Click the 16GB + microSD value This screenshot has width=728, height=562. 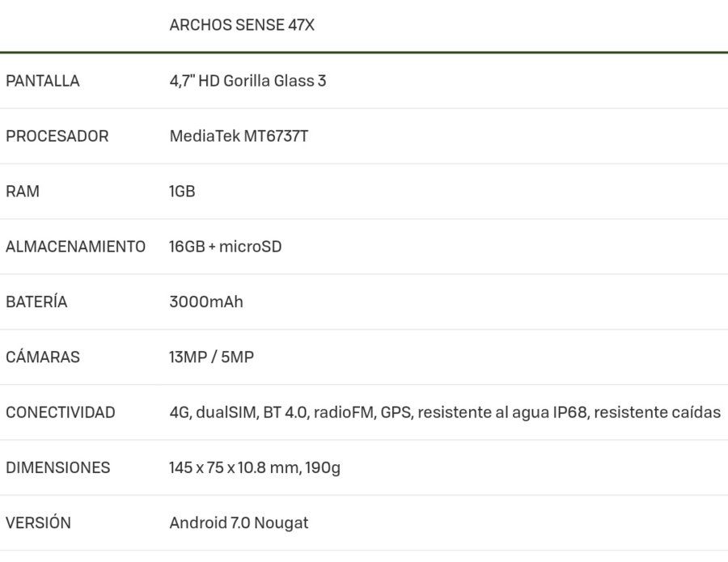tap(226, 247)
